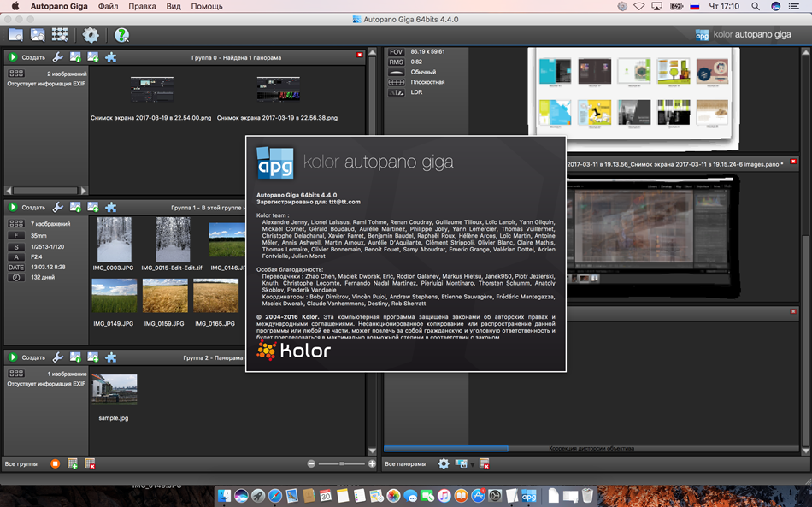Open the panoramas gear icon near Все панорамы
812x507 pixels.
pos(444,463)
